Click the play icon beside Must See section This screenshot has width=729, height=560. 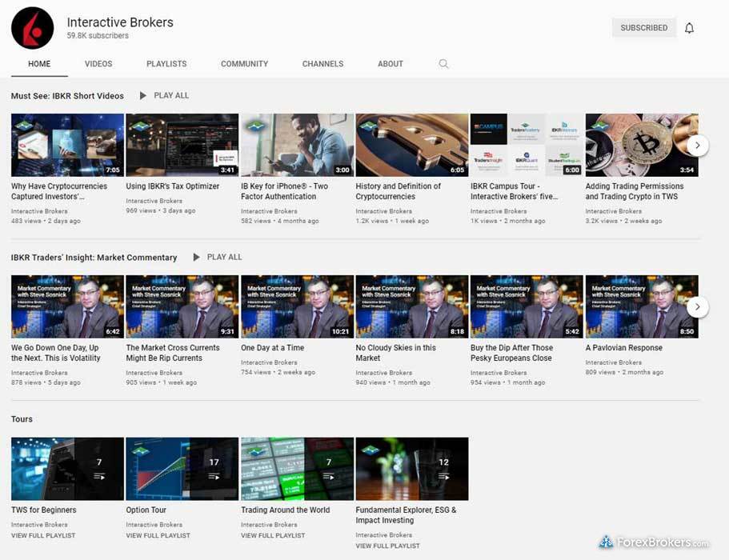tap(143, 95)
